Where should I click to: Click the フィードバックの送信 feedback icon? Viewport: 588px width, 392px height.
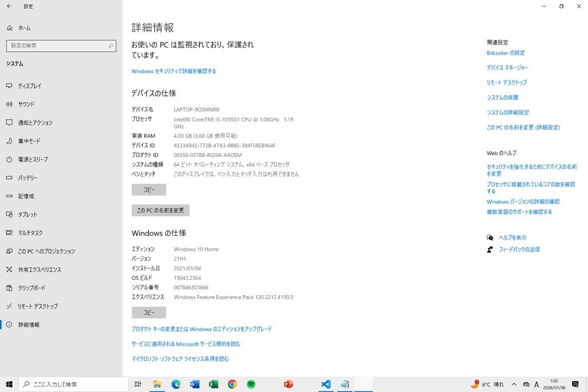(489, 249)
